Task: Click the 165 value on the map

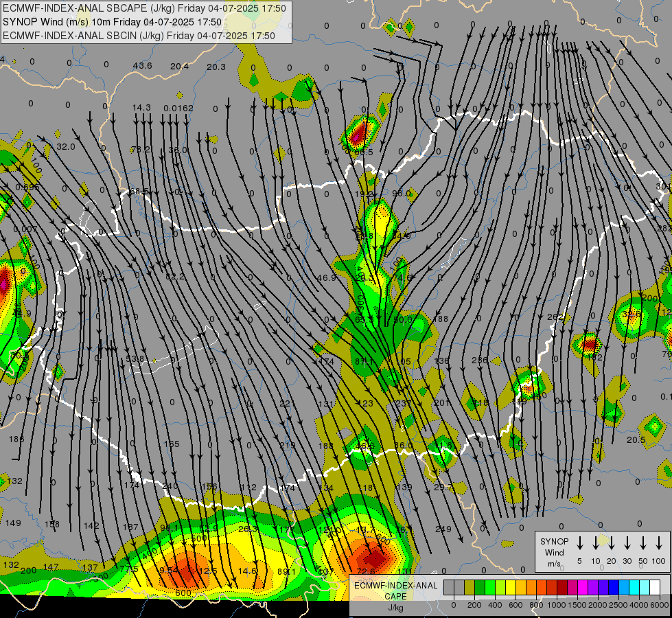Action: (x=172, y=444)
